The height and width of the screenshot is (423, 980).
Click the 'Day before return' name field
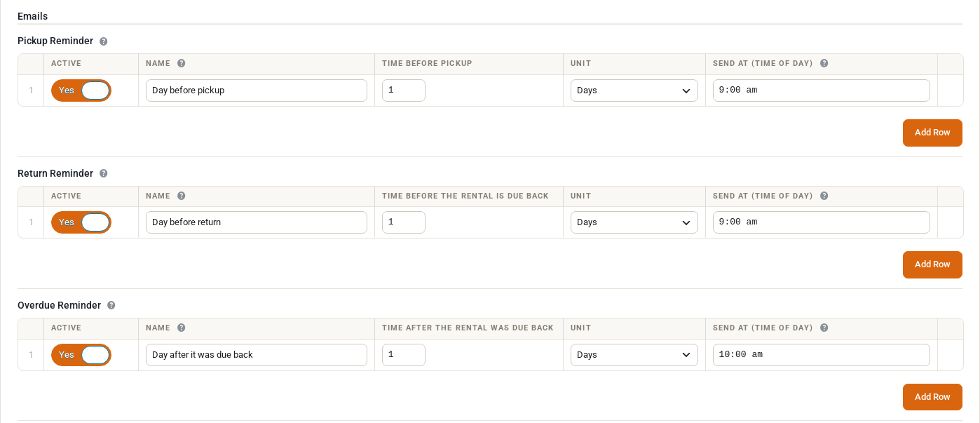[257, 222]
